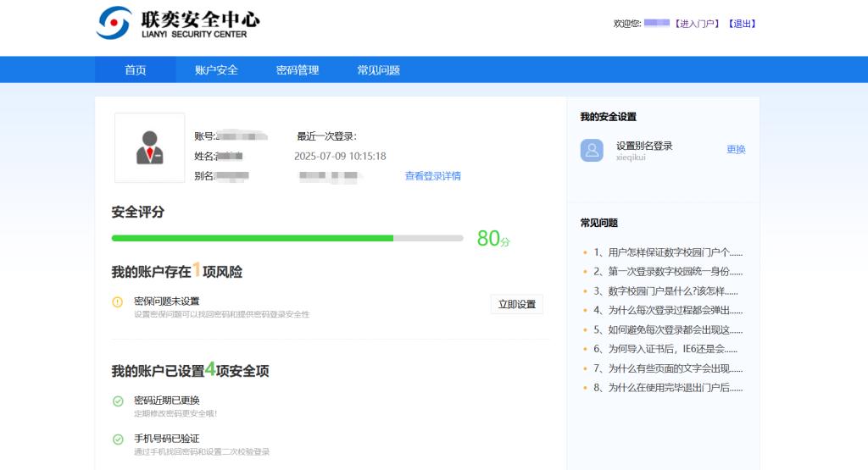Click the alias login user icon
The width and height of the screenshot is (868, 470).
coord(592,150)
